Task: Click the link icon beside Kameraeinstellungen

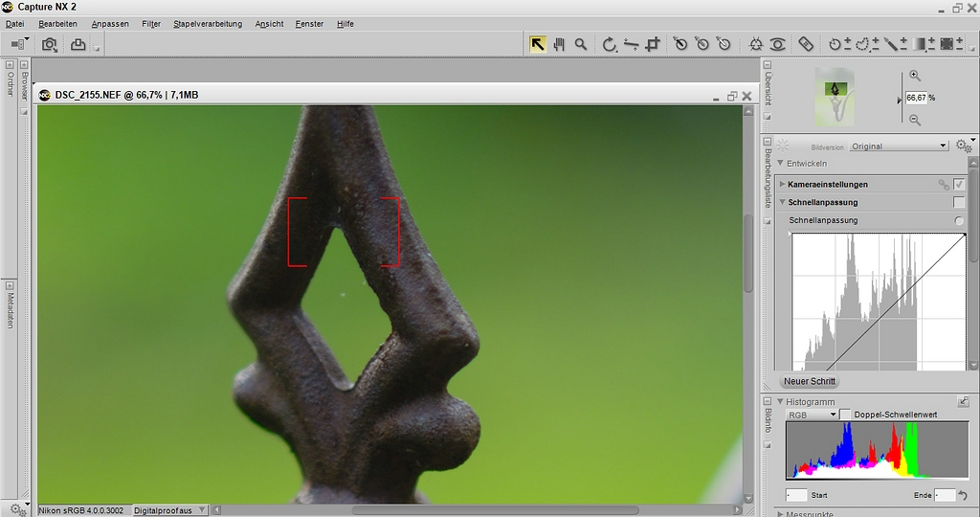Action: (x=944, y=185)
